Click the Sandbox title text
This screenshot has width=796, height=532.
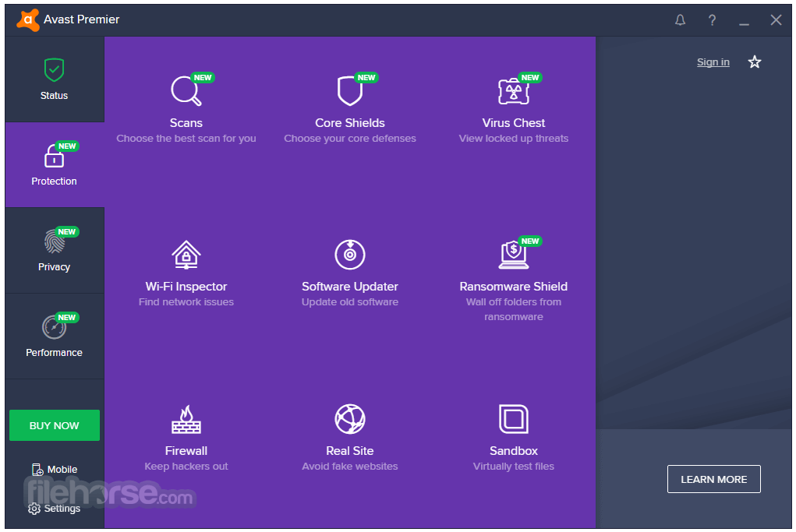[513, 451]
